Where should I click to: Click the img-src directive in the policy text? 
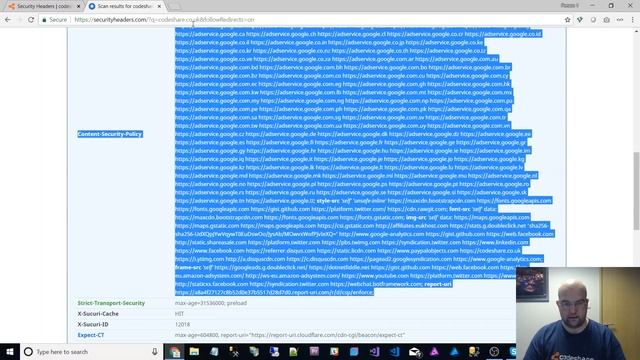point(416,217)
